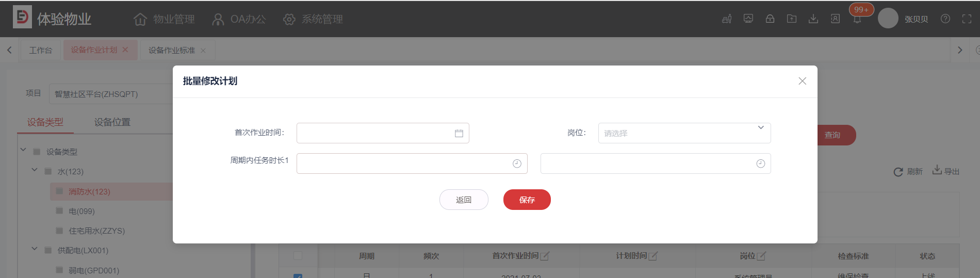Open the car and person icon in header
Image resolution: width=980 pixels, height=278 pixels.
point(727,19)
